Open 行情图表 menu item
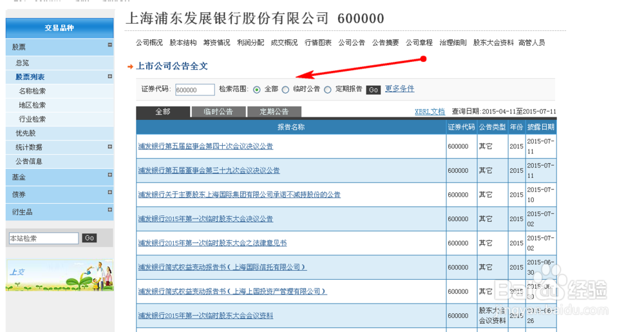 point(318,43)
